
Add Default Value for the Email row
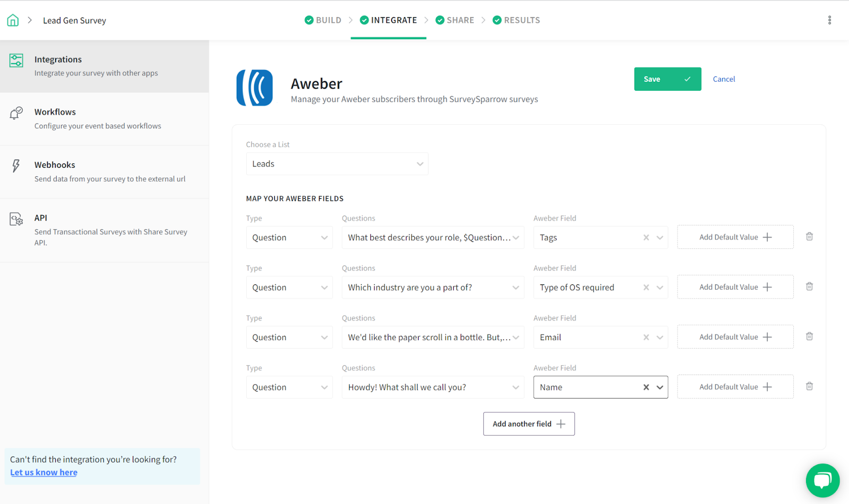[x=735, y=337]
